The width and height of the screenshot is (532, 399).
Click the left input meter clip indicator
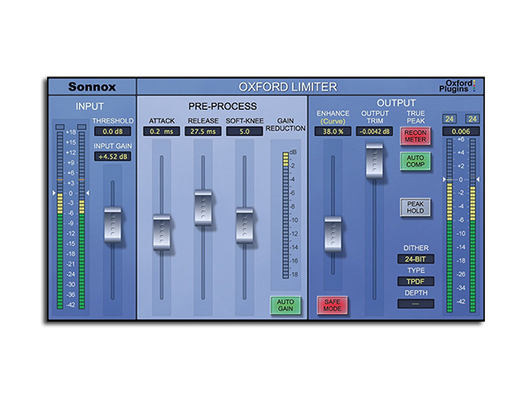coord(60,127)
